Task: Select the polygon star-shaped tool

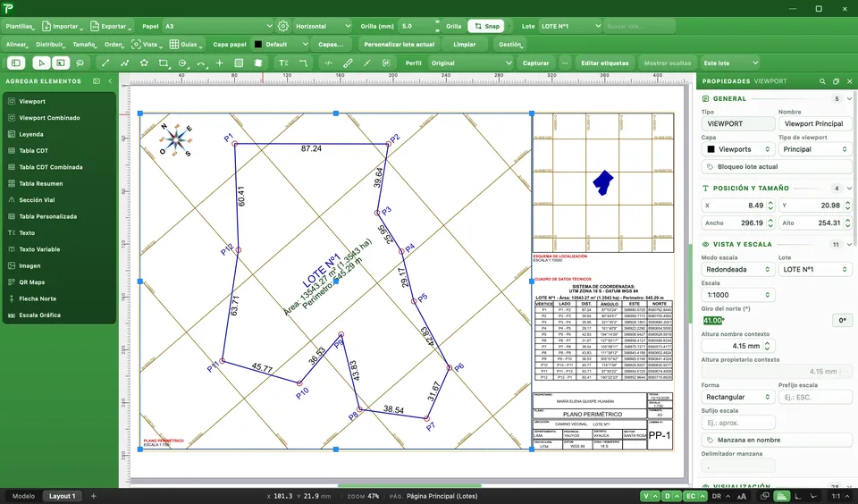Action: (x=144, y=63)
